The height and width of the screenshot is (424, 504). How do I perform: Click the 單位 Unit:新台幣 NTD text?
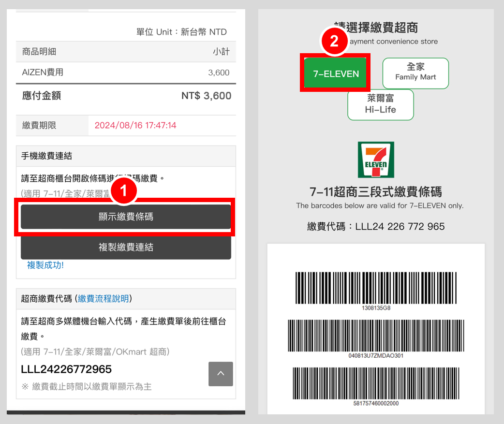click(181, 32)
